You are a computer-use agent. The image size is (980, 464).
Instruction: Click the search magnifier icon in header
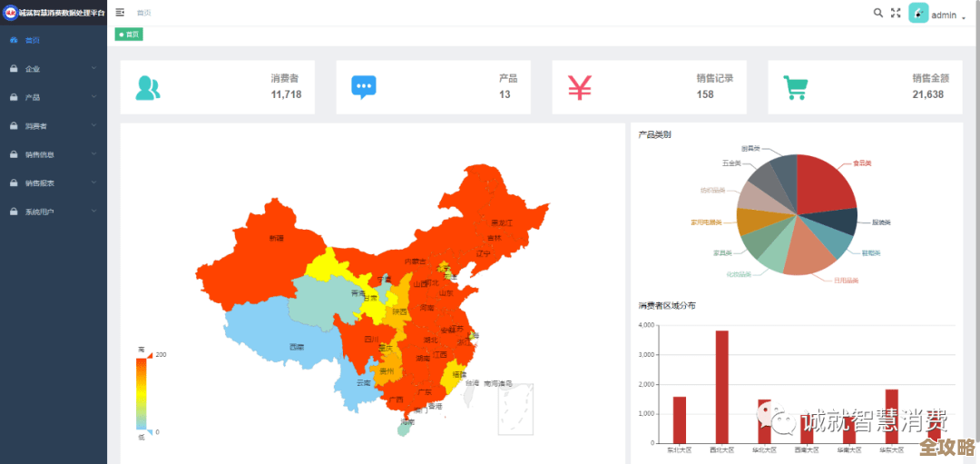[878, 13]
